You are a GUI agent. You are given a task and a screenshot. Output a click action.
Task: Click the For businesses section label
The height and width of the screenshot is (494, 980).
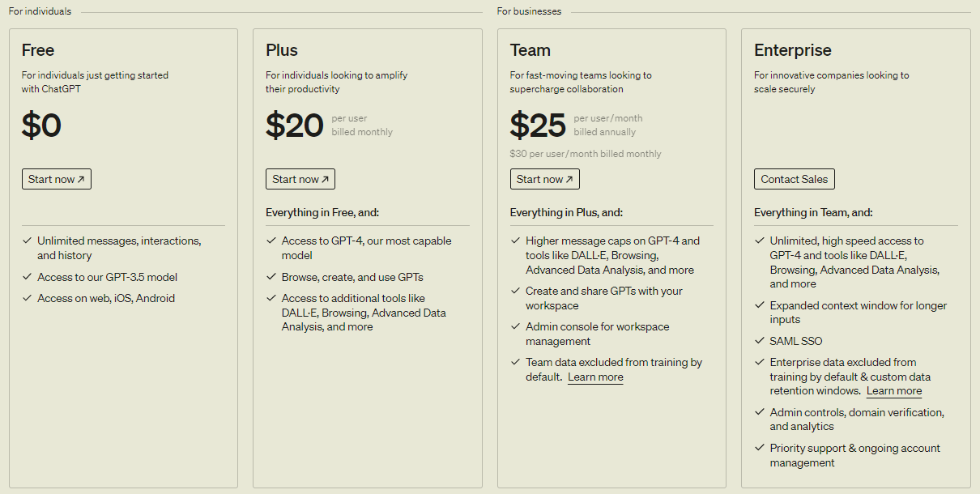[x=529, y=11]
